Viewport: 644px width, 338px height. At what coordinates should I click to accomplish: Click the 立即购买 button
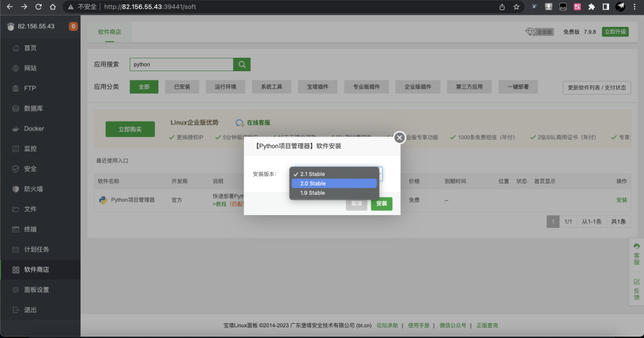pyautogui.click(x=130, y=129)
